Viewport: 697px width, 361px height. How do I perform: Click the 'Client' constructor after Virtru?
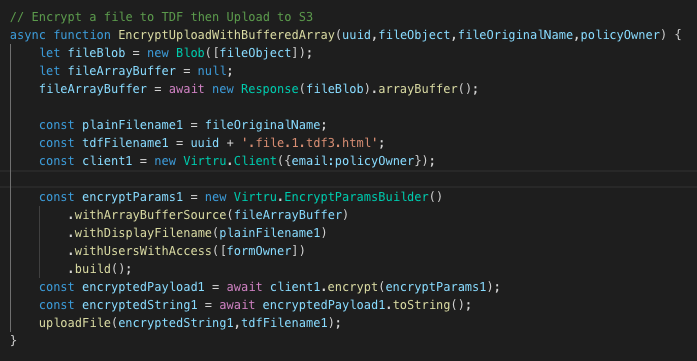(255, 161)
